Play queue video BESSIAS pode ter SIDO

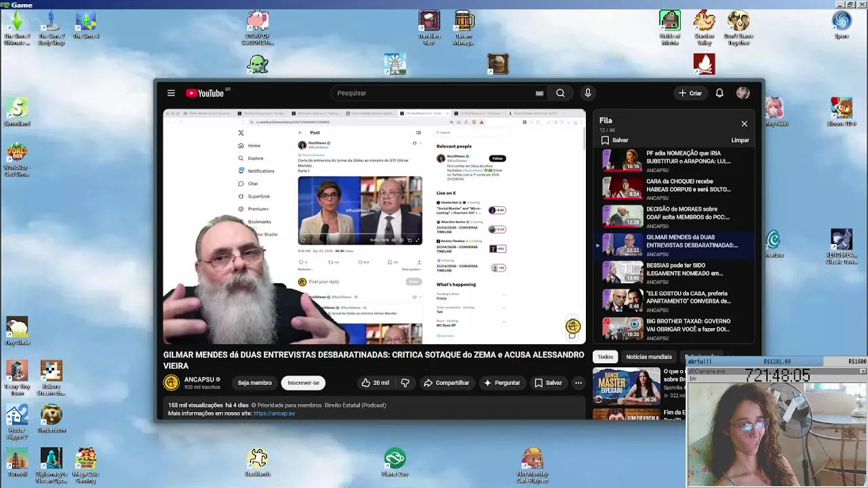tap(675, 272)
